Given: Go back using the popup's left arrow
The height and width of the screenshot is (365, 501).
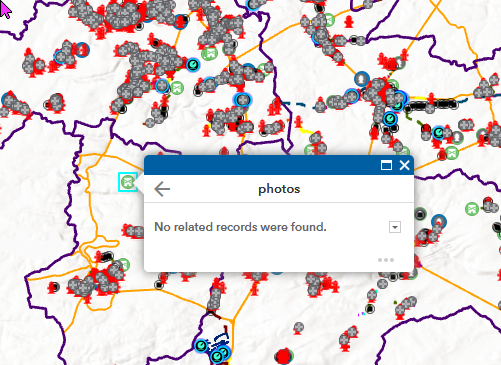Looking at the screenshot, I should (162, 189).
